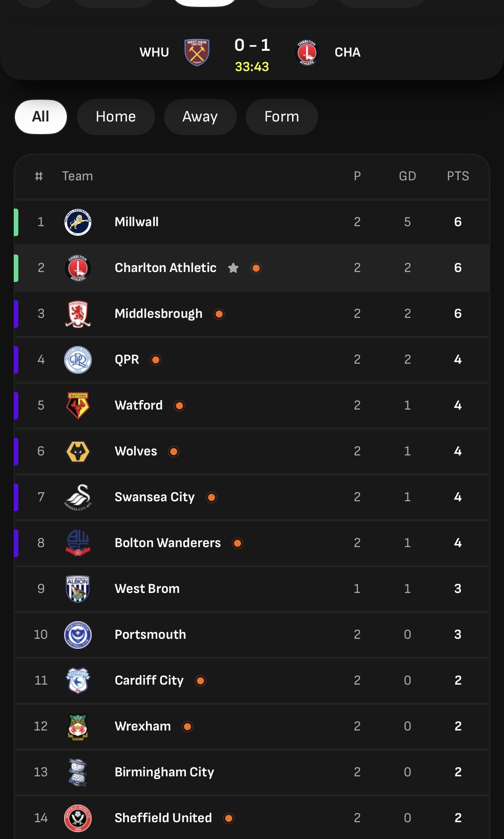
Task: Tap the Swansea City swan logo
Action: click(78, 497)
